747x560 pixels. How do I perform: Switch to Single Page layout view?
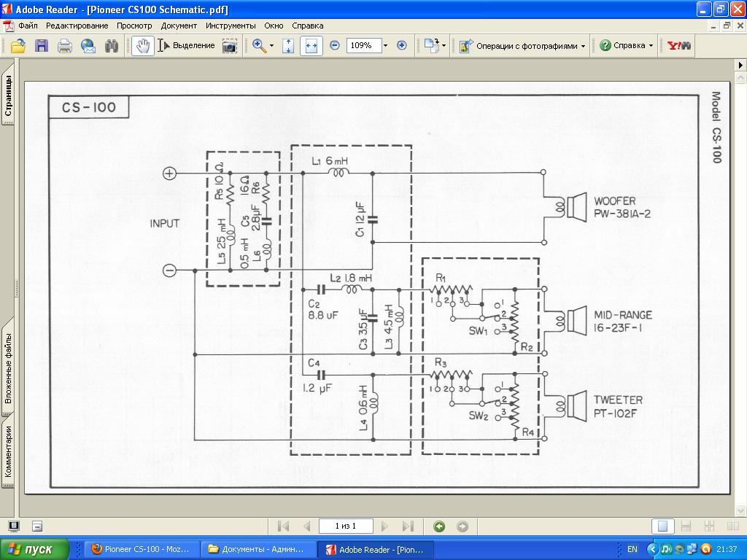[662, 526]
